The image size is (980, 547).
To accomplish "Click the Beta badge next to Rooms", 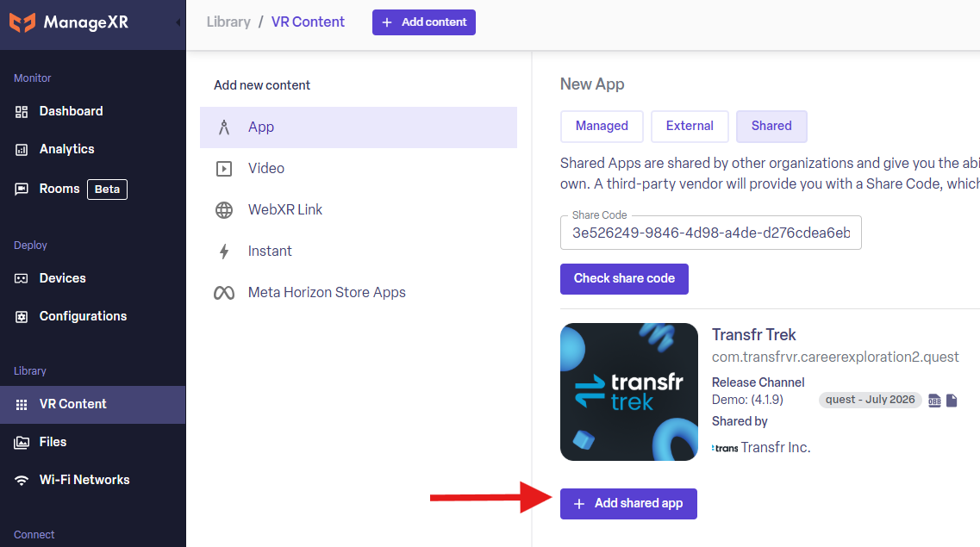I will [x=107, y=190].
